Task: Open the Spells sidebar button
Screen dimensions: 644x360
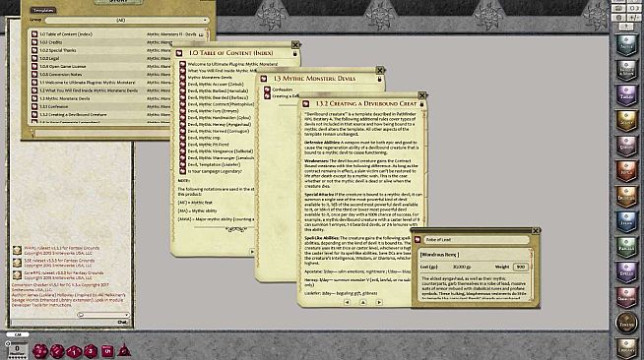Action: point(626,272)
